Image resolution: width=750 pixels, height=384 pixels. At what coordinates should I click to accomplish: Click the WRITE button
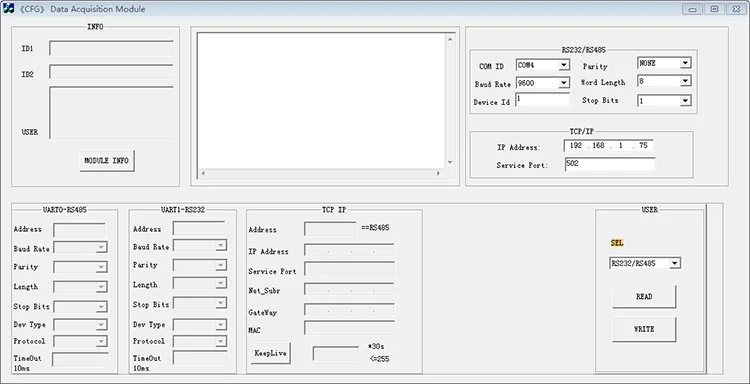click(644, 329)
